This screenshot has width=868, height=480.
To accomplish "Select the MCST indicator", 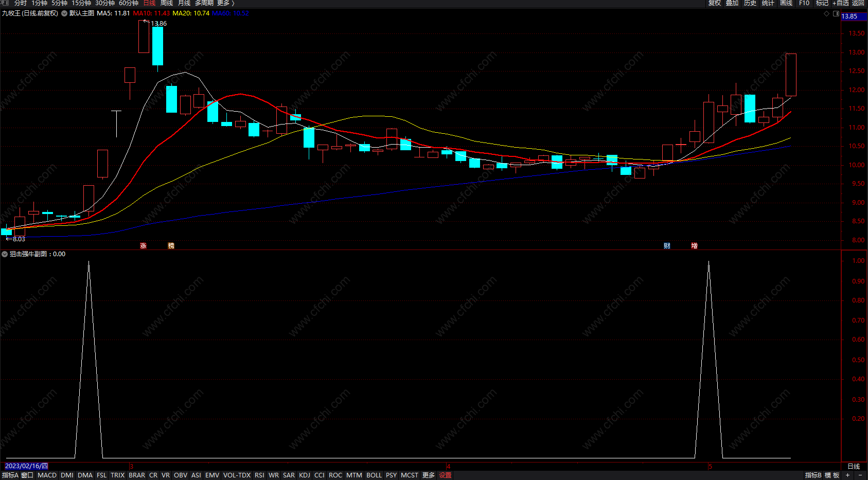I will tap(410, 475).
